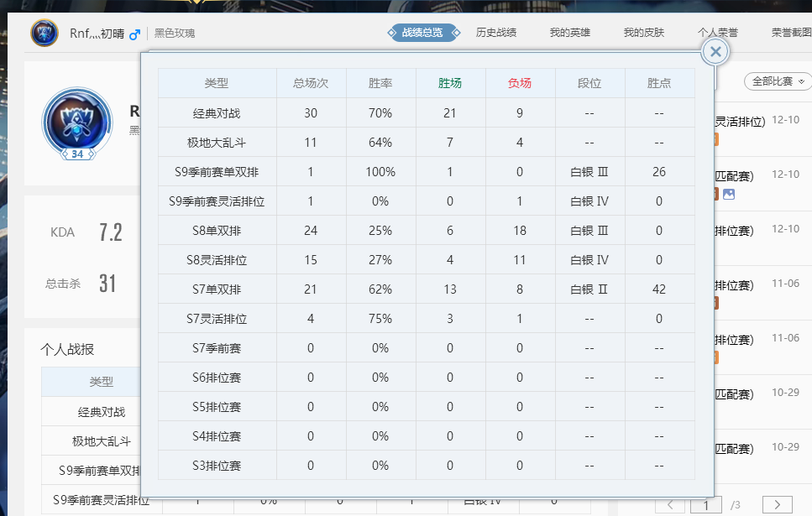Go to the 我的英雄 tab
Image resolution: width=812 pixels, height=516 pixels.
pos(570,33)
